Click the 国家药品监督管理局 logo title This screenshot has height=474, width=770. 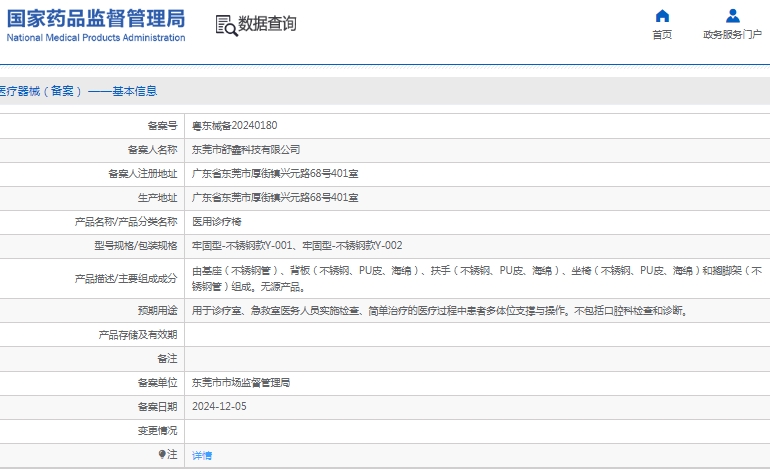tap(96, 18)
